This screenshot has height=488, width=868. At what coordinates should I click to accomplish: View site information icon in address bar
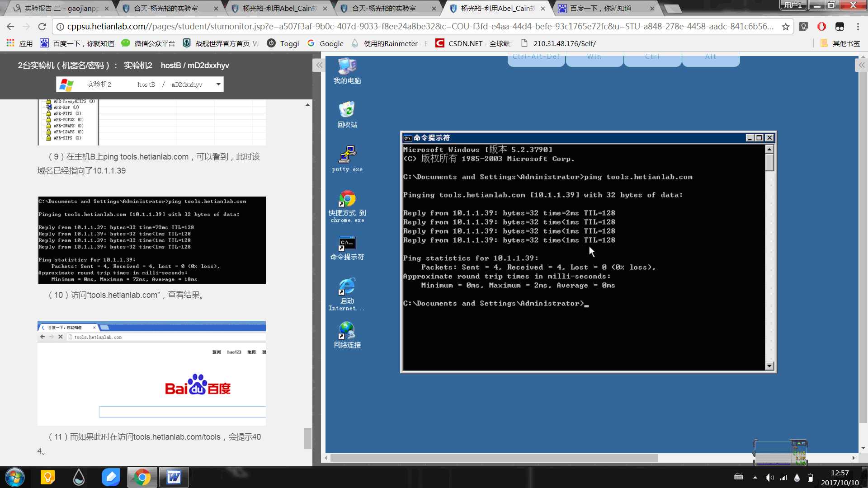tap(60, 27)
